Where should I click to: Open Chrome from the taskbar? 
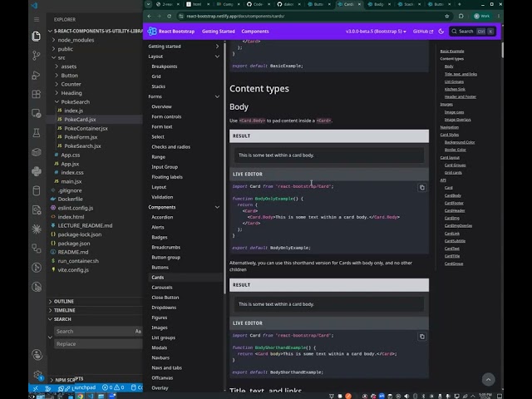(x=80, y=396)
